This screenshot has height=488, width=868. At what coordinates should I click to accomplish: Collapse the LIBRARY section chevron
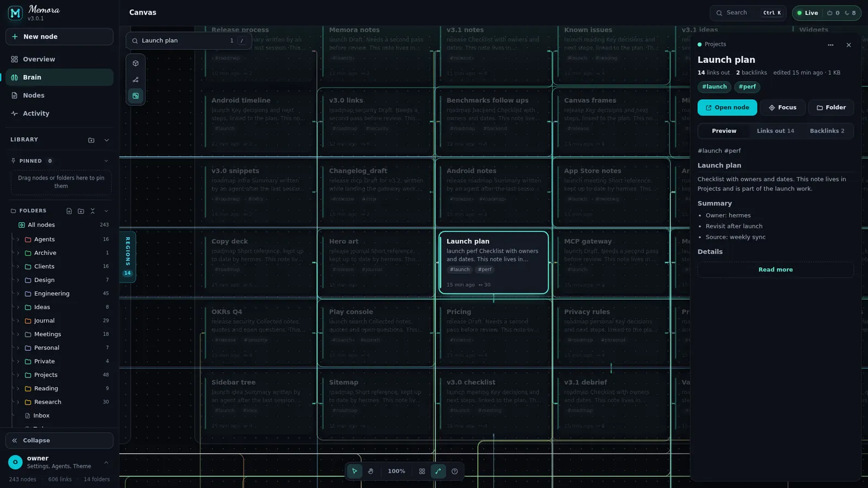coord(106,140)
